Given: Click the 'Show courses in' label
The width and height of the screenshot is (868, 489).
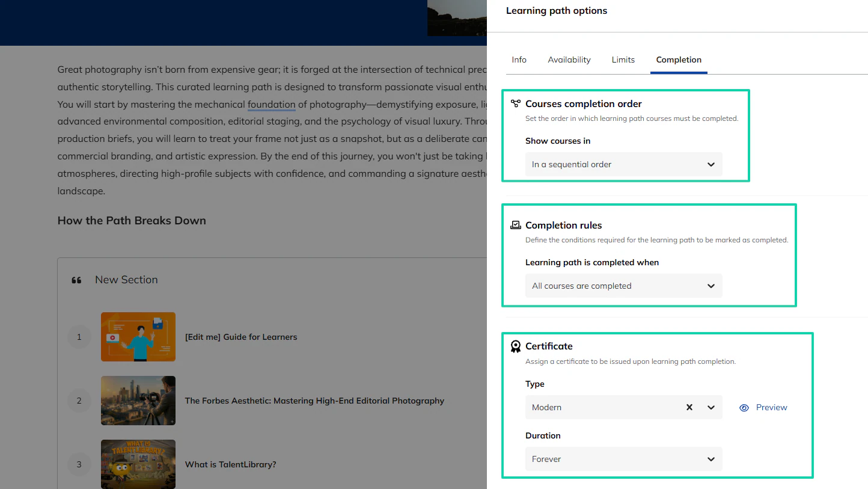Looking at the screenshot, I should tap(558, 141).
